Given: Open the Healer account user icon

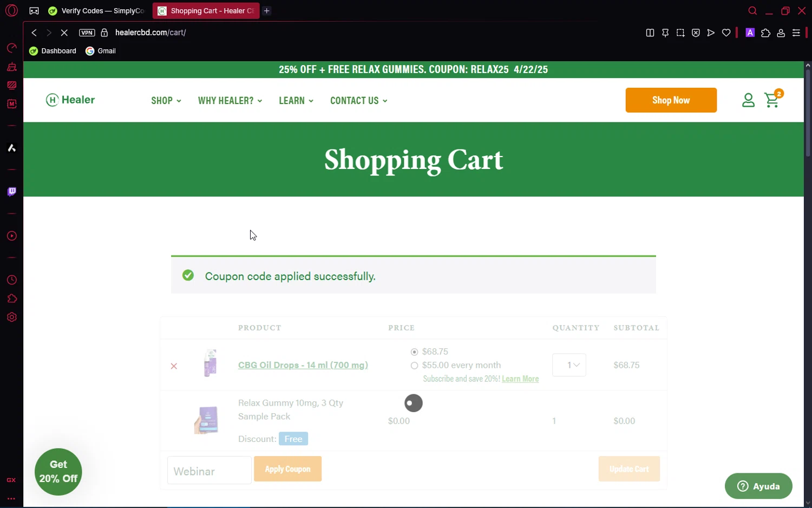Looking at the screenshot, I should point(748,100).
